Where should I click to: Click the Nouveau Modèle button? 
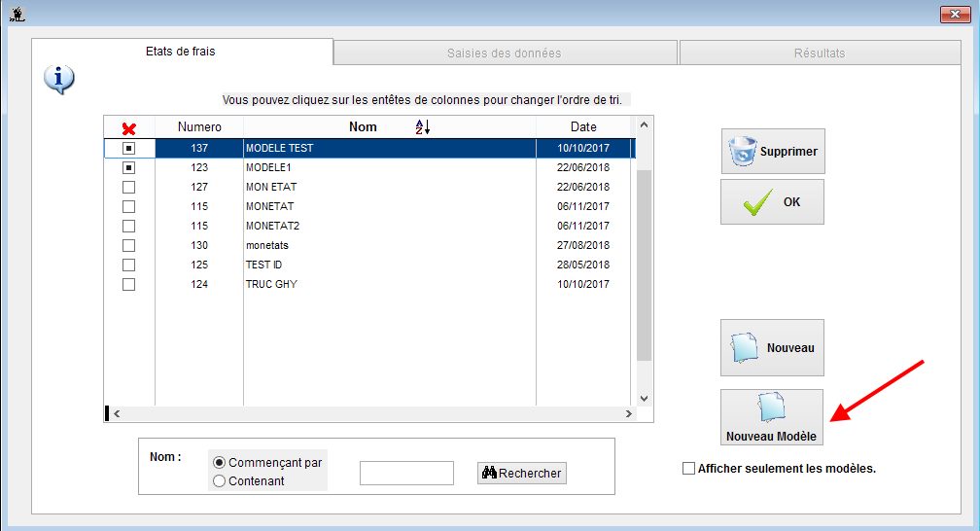[x=771, y=417]
